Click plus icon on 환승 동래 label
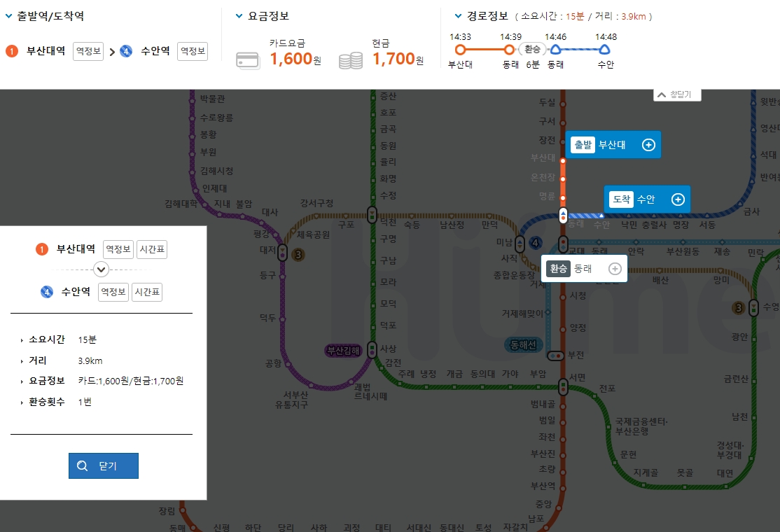Image resolution: width=780 pixels, height=532 pixels. (615, 269)
